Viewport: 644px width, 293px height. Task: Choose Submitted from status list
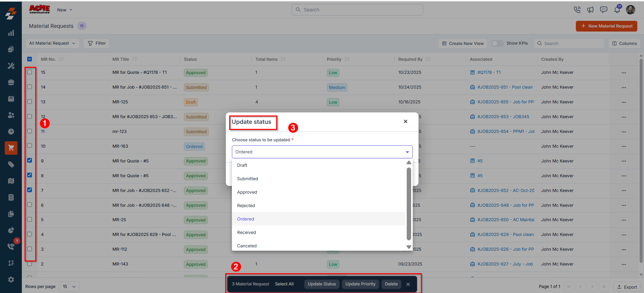(x=318, y=179)
